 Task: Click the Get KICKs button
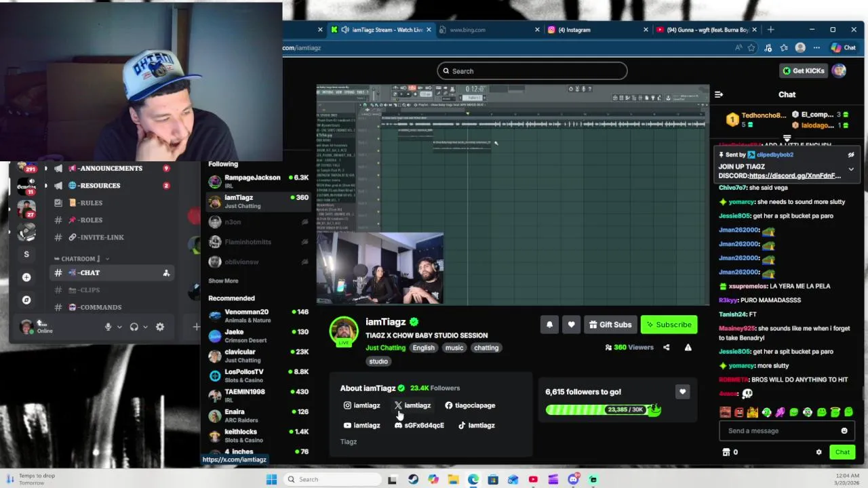tap(804, 70)
